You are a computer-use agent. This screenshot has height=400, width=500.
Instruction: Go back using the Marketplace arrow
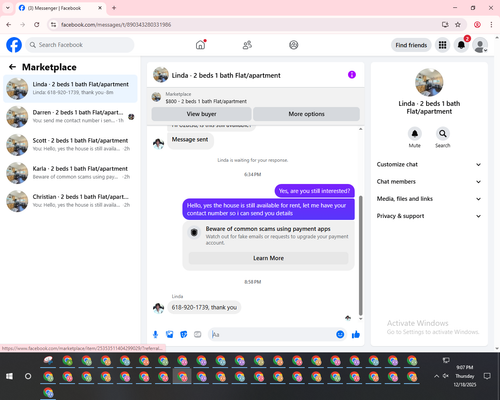pos(12,67)
